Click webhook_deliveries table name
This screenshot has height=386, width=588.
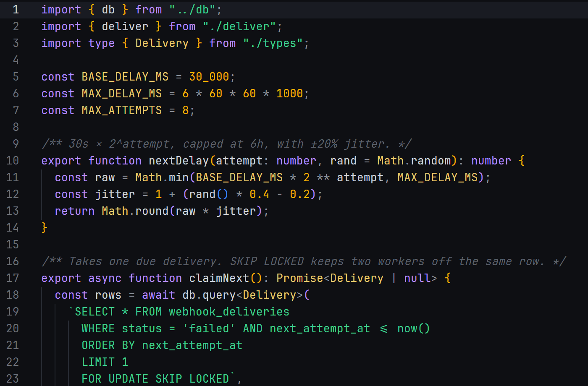point(229,311)
